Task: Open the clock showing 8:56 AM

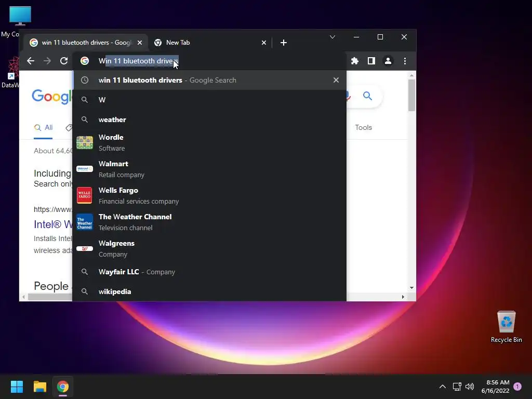Action: point(495,387)
